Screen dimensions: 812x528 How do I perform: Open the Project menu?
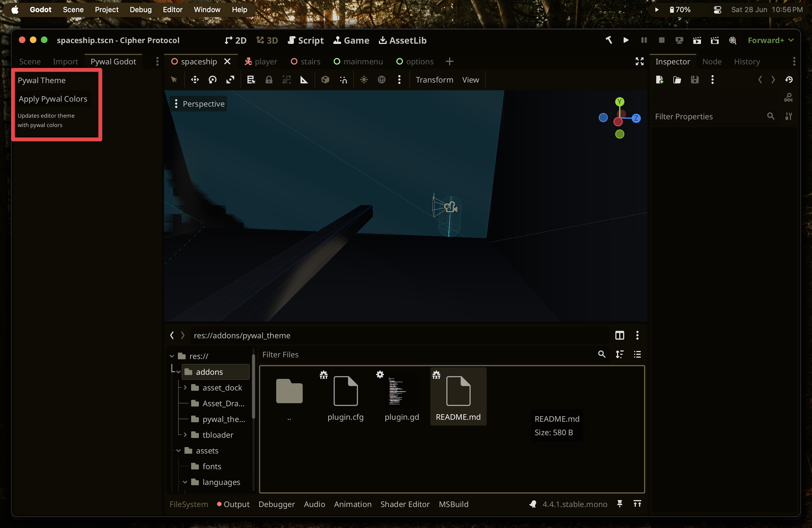106,10
